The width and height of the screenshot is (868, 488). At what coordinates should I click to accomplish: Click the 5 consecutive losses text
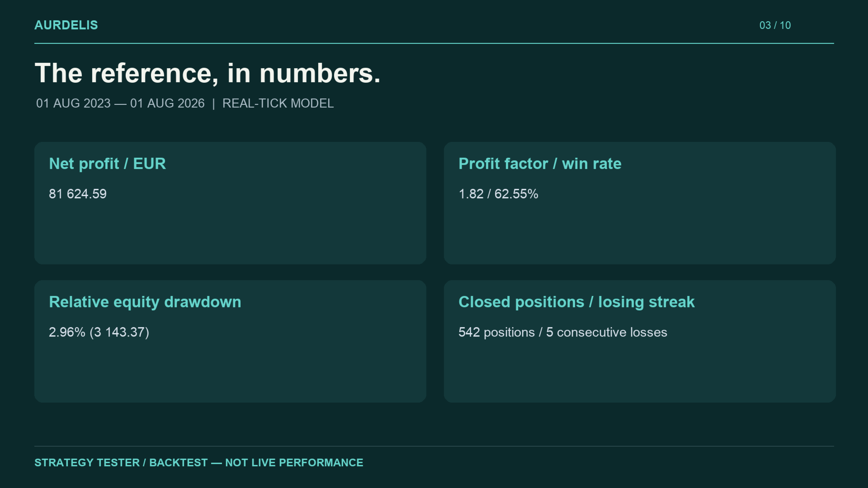coord(607,332)
